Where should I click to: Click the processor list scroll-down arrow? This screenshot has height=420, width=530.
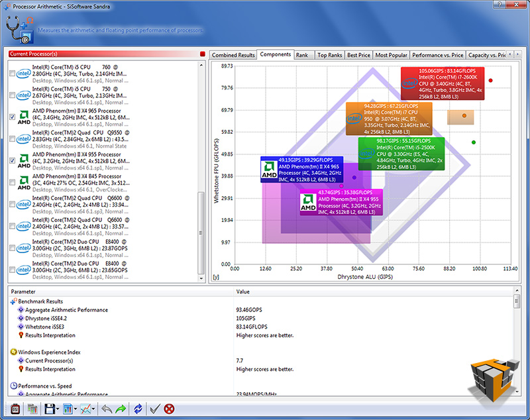click(201, 278)
